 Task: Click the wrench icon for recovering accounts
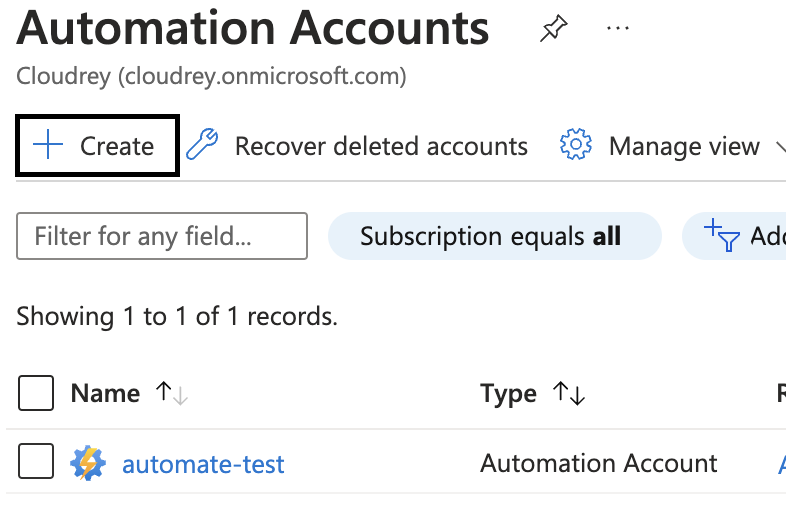tap(202, 144)
